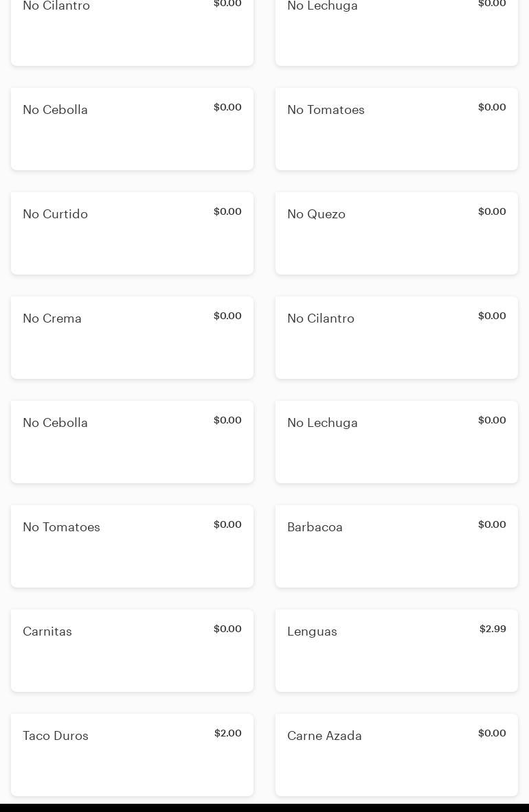Click the $0.00 price on Barbacoa
This screenshot has width=529, height=812.
point(492,524)
